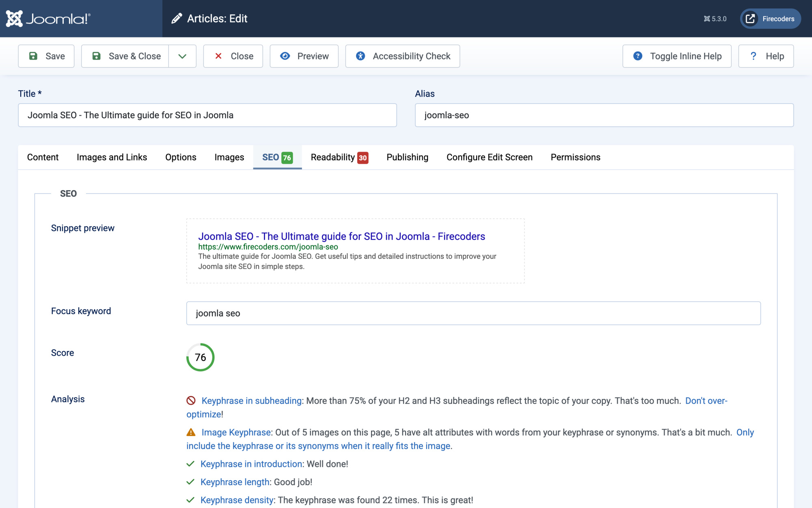Click the snippet preview description text
This screenshot has width=812, height=508.
347,261
